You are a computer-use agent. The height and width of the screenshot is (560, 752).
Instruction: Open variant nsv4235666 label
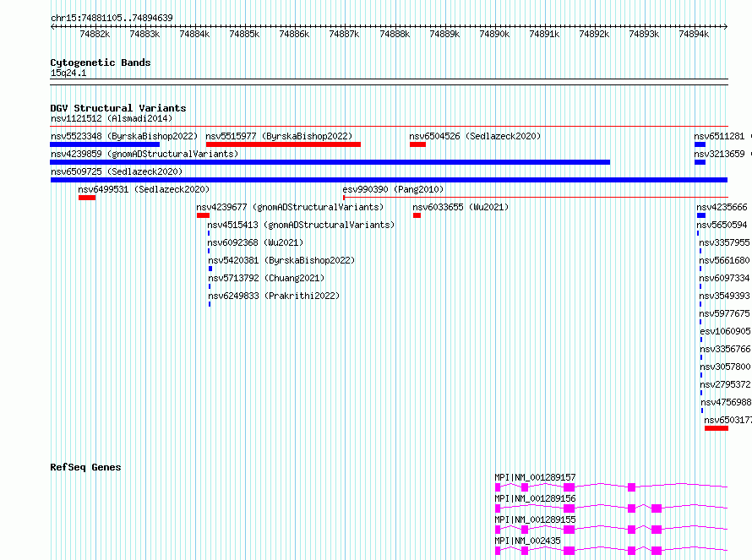(722, 207)
